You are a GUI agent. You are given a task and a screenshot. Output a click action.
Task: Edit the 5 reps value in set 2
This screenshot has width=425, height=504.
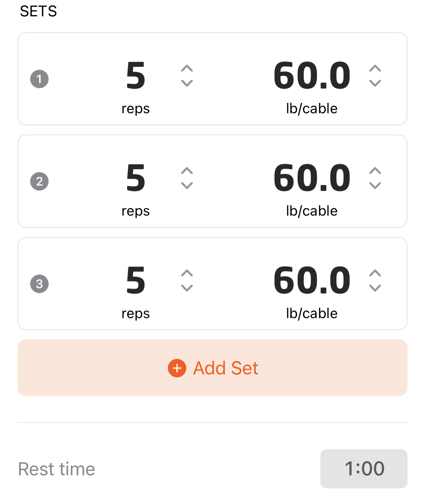point(135,178)
